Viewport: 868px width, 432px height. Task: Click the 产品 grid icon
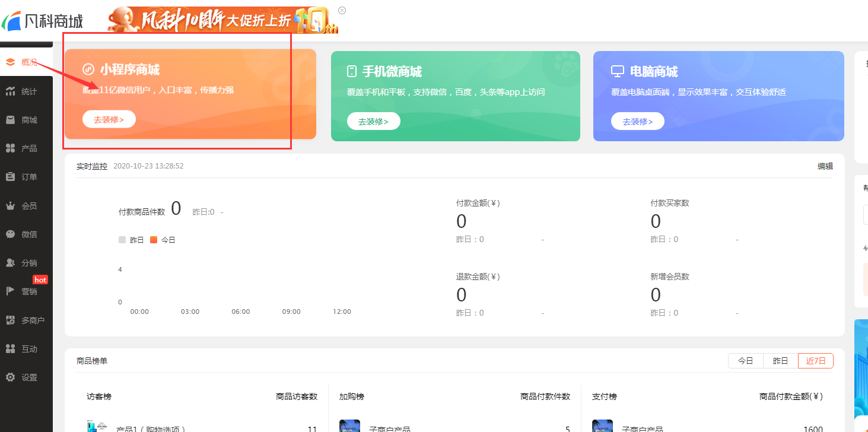pyautogui.click(x=10, y=148)
